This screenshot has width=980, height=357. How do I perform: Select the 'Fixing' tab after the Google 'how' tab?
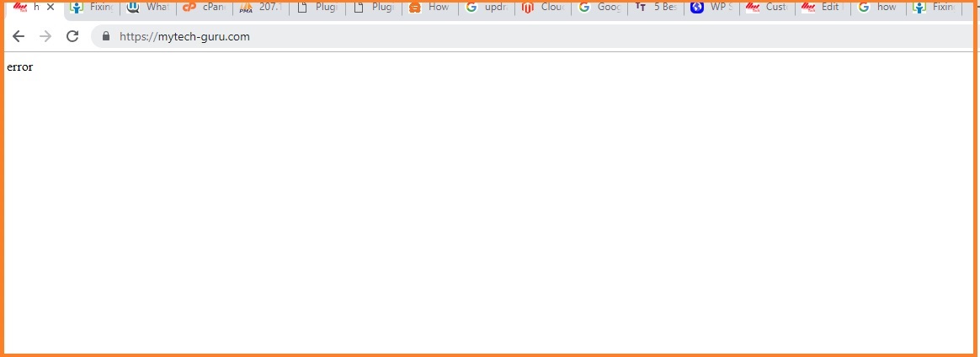click(x=935, y=8)
